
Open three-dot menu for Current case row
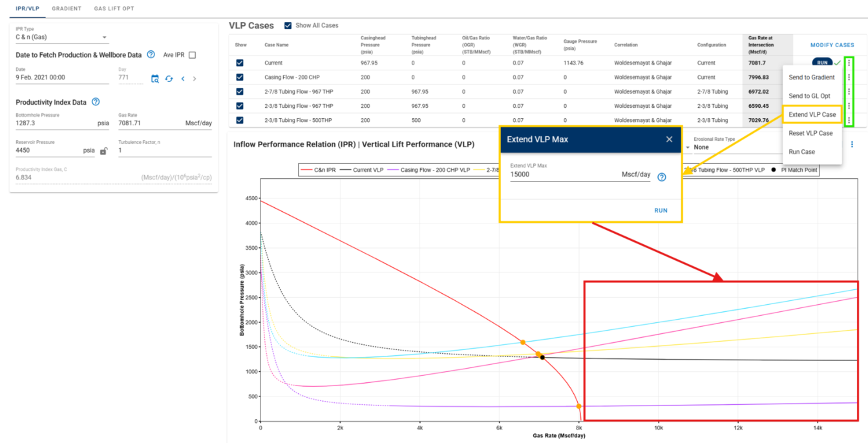[x=849, y=63]
